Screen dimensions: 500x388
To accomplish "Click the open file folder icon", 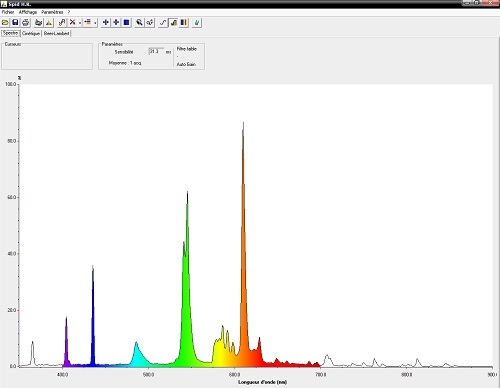I will tap(5, 23).
